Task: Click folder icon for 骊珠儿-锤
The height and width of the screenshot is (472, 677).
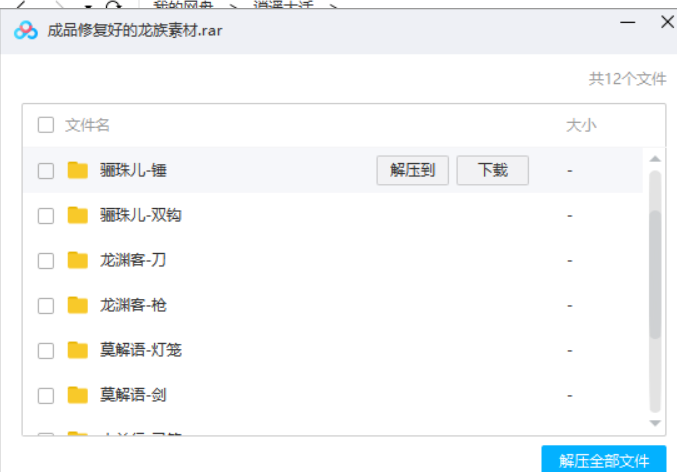Action: [x=78, y=170]
